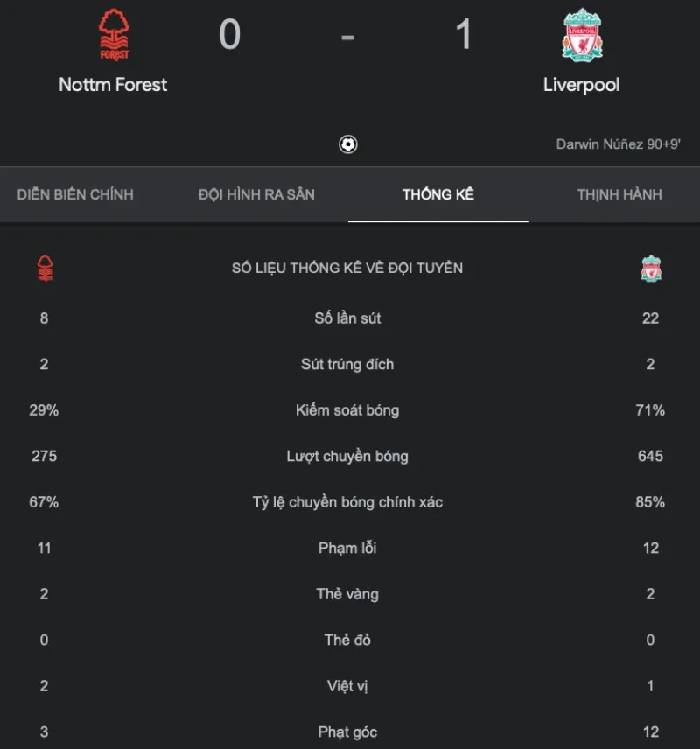Click the Liverpool team name

tap(581, 85)
